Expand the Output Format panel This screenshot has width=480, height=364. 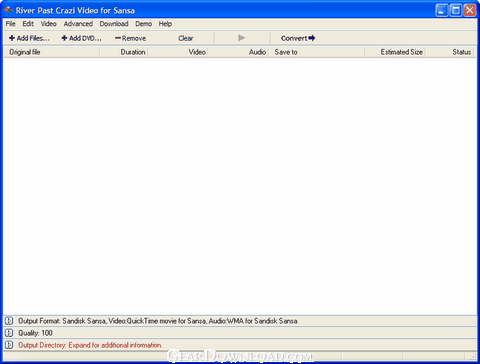pyautogui.click(x=9, y=321)
